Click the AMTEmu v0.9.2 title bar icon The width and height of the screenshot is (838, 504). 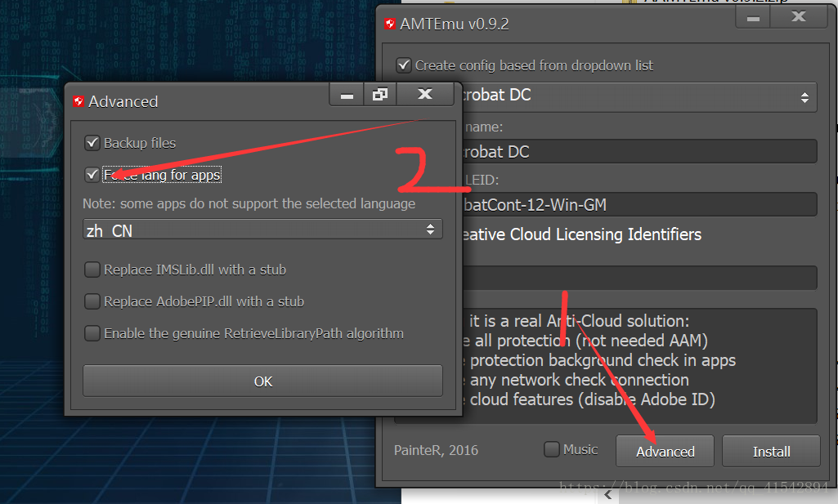tap(390, 24)
